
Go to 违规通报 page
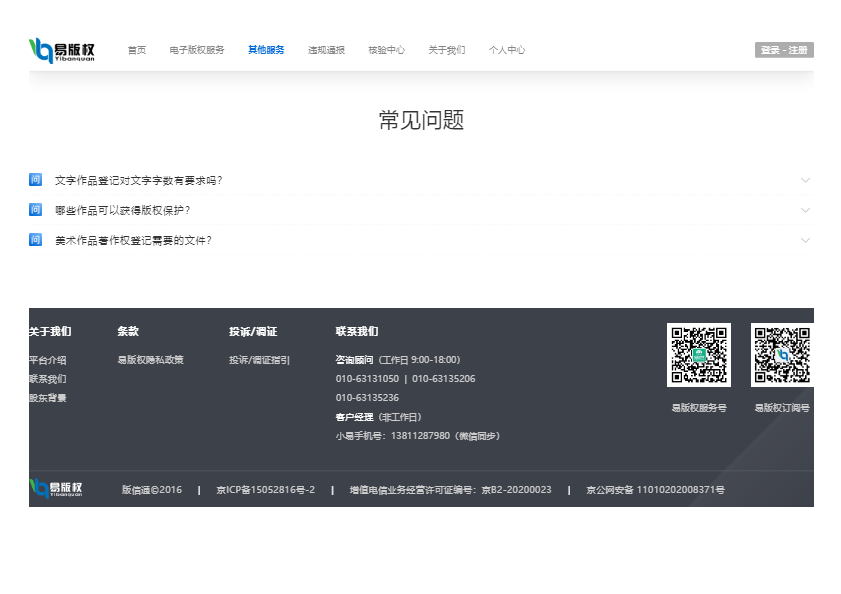[326, 50]
